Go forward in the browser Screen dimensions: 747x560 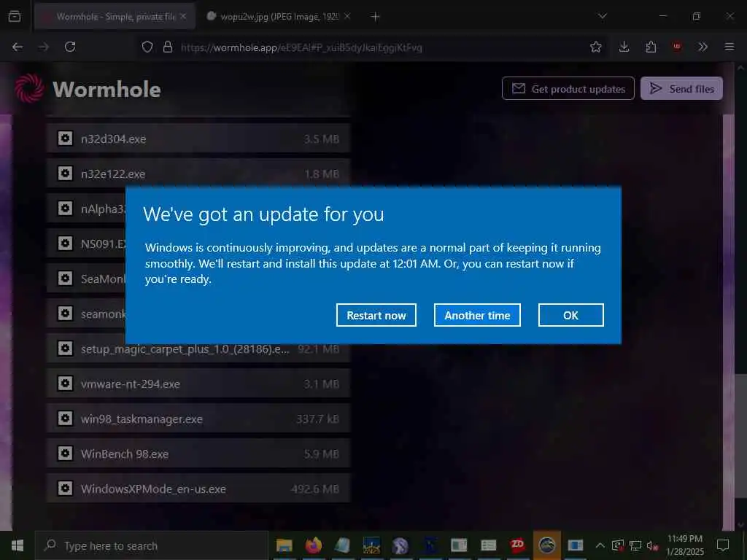[44, 47]
